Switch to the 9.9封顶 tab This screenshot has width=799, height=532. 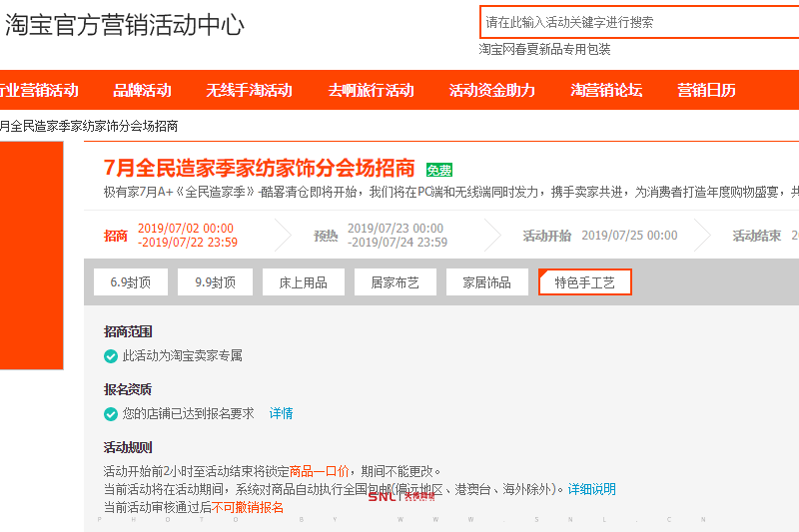click(216, 282)
